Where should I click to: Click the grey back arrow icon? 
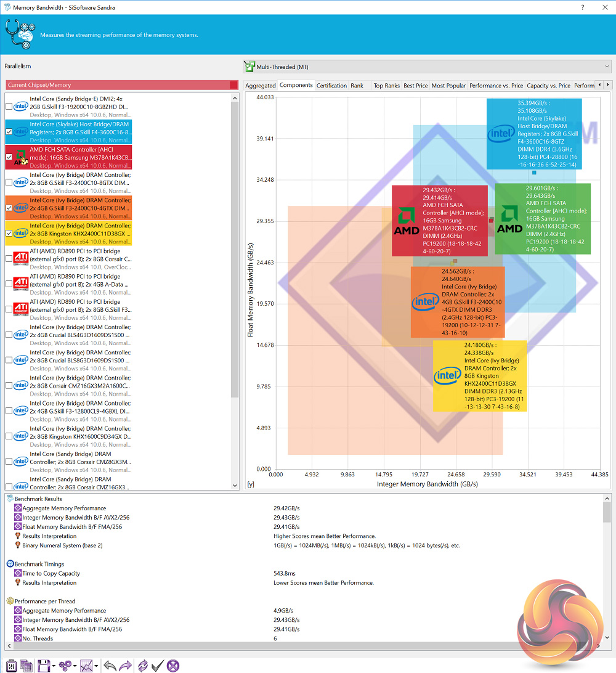tap(110, 666)
